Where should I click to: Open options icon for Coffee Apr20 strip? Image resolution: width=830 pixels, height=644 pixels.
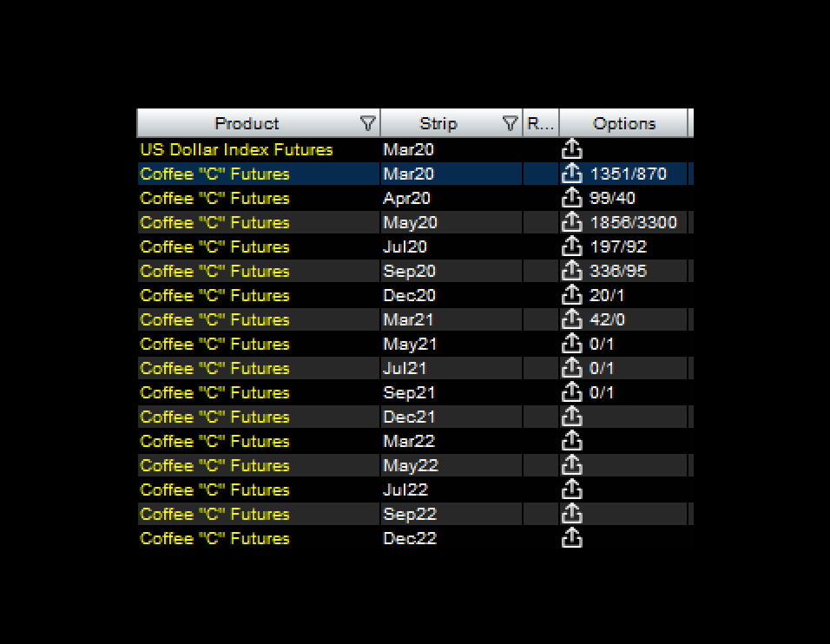pyautogui.click(x=571, y=198)
